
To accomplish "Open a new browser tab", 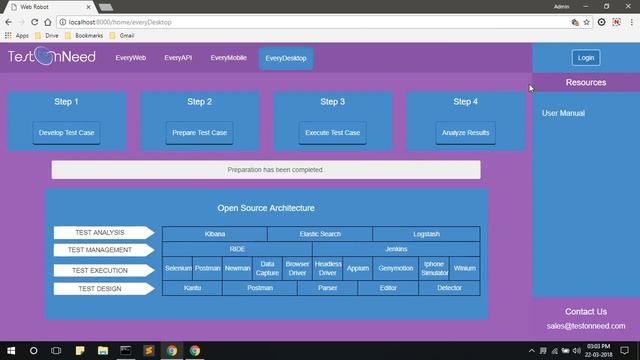I will [106, 7].
